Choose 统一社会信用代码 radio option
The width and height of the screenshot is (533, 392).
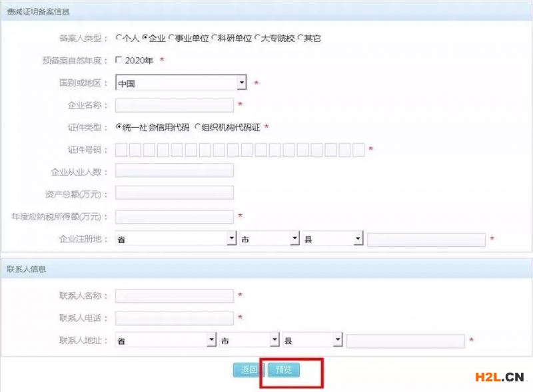(x=119, y=127)
